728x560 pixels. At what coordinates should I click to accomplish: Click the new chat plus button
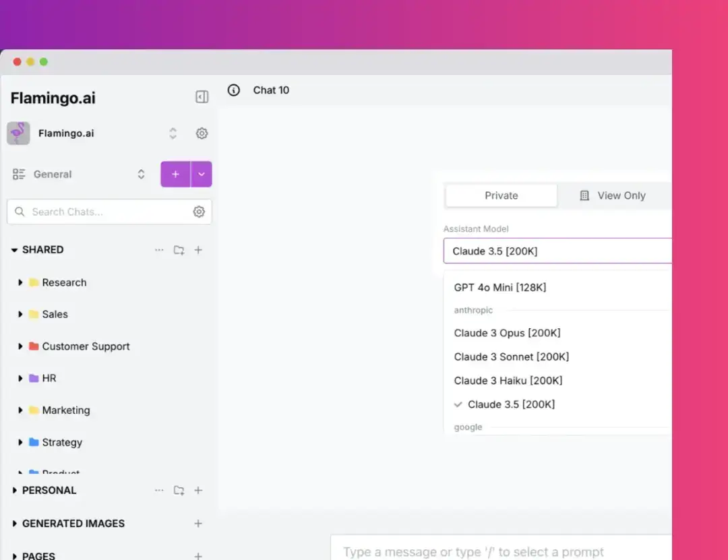pyautogui.click(x=175, y=173)
